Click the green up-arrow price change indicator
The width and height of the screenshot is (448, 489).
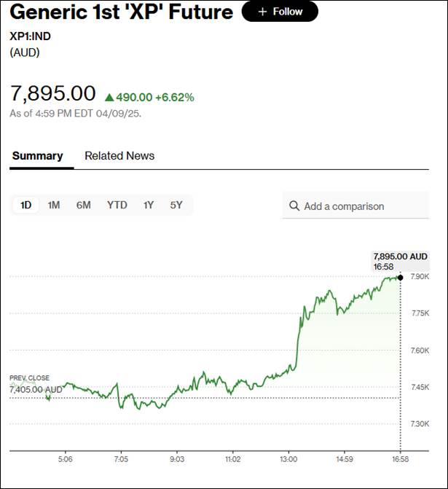pos(110,97)
